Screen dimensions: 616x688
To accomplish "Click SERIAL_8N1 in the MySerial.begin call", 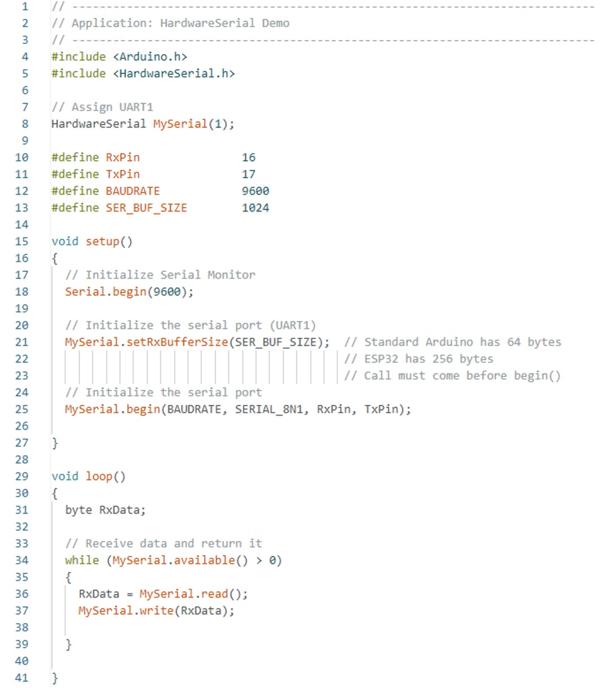I will pos(268,409).
